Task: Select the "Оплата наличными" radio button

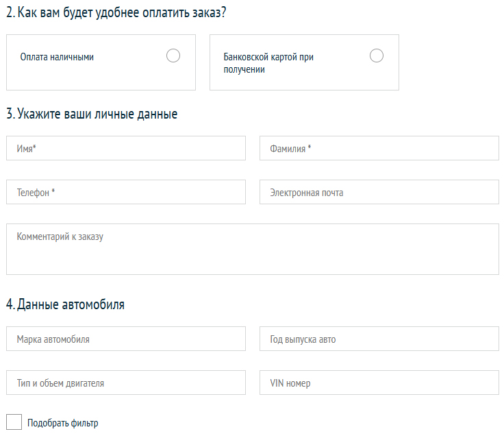Action: coord(173,56)
